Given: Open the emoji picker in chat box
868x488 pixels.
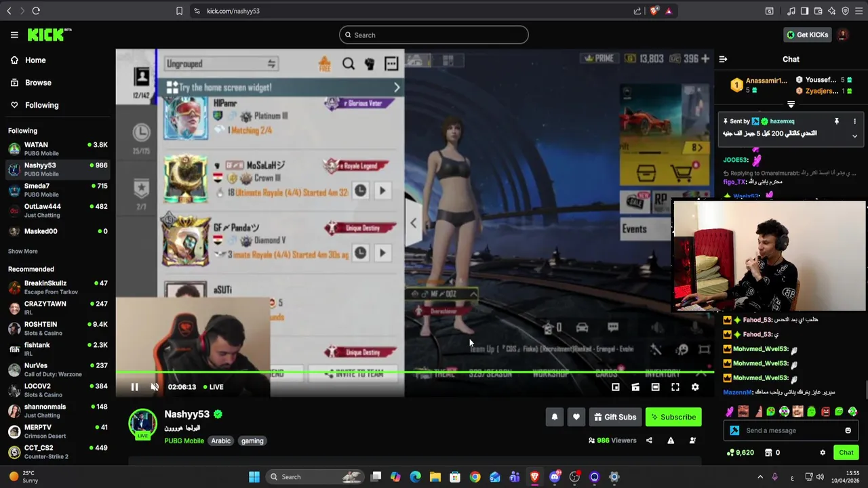Looking at the screenshot, I should coord(848,430).
